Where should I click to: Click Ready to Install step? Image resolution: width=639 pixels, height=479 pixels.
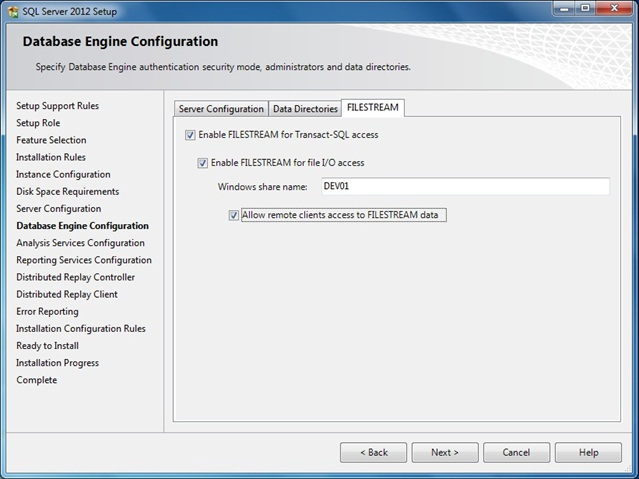coord(47,346)
